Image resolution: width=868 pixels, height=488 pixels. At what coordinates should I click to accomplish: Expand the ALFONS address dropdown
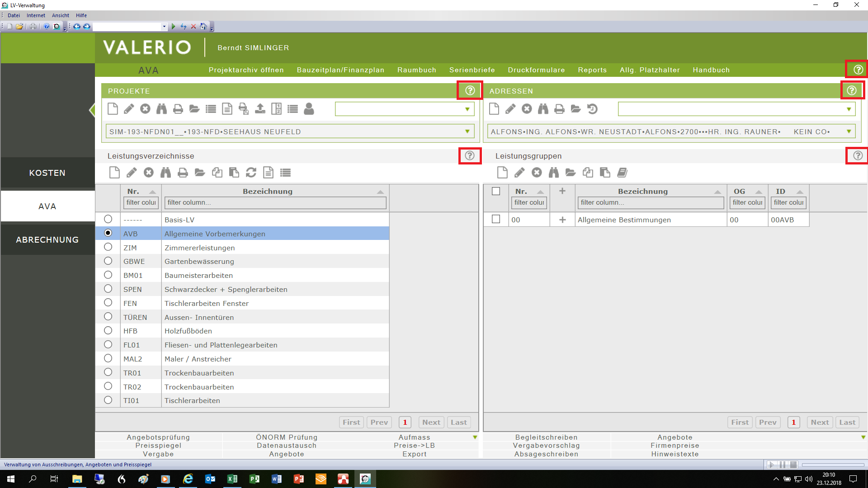point(849,131)
